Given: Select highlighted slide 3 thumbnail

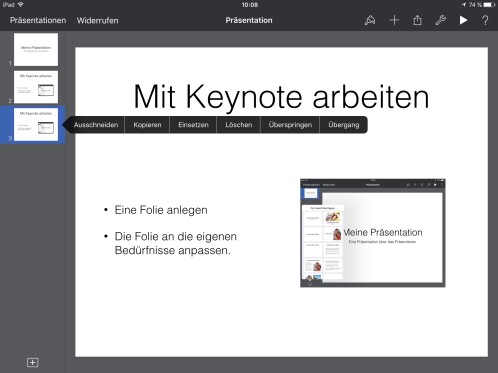Looking at the screenshot, I should click(x=36, y=124).
